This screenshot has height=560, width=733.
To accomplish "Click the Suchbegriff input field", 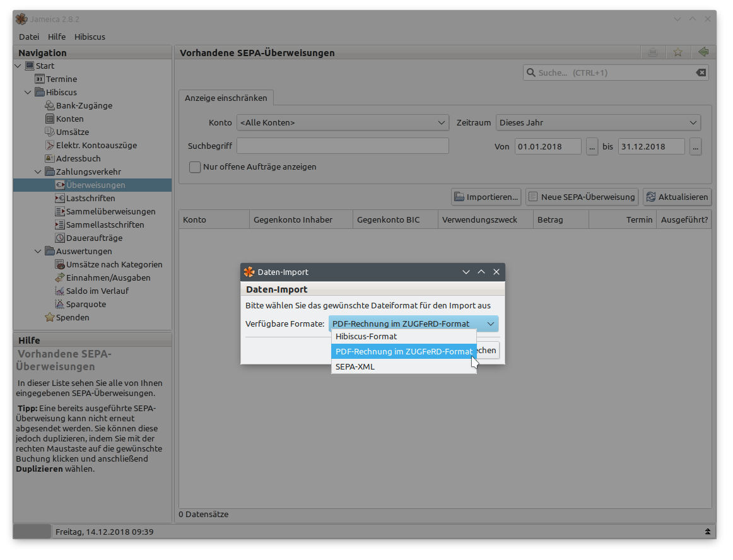I will coord(343,146).
